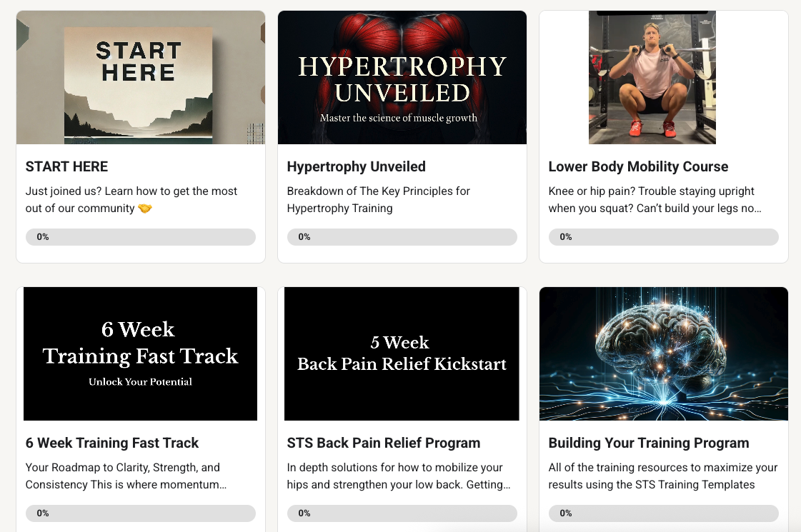Click the handshake emoji in START HERE description
Screen dimensions: 801x532
[x=145, y=209]
